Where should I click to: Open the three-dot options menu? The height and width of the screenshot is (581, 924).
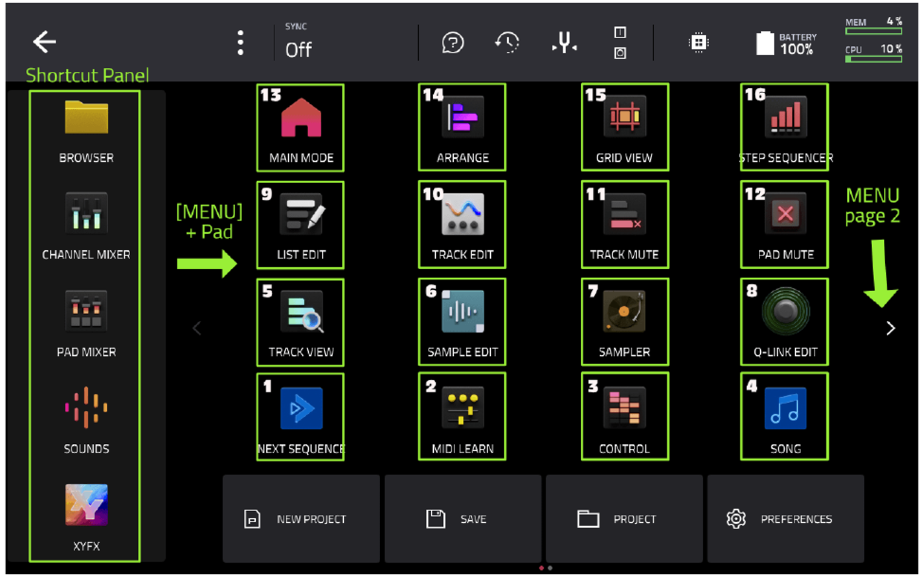[x=240, y=43]
